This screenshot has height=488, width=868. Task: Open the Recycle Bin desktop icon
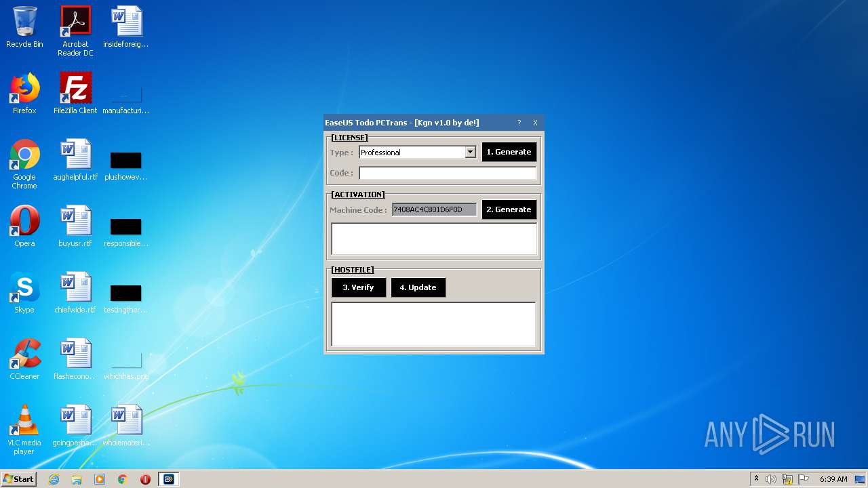(24, 28)
